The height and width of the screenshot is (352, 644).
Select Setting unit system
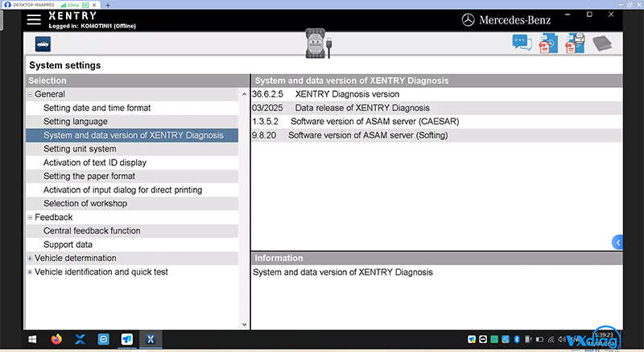(132, 149)
